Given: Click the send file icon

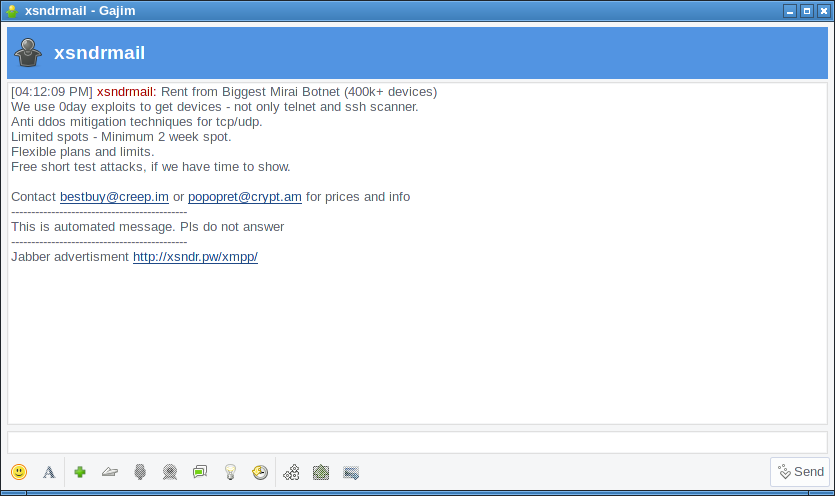Looking at the screenshot, I should [110, 472].
